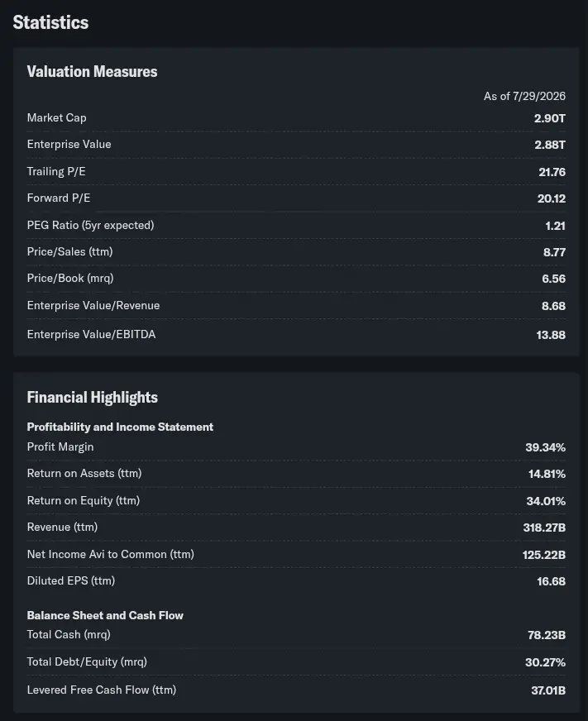This screenshot has width=588, height=721.
Task: Click the Financial Highlights heading
Action: click(x=93, y=397)
